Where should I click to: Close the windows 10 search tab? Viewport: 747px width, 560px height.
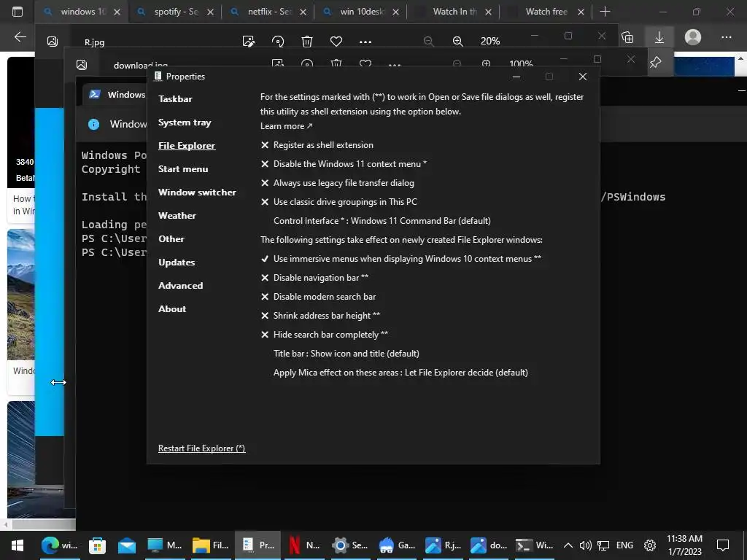[x=117, y=12]
